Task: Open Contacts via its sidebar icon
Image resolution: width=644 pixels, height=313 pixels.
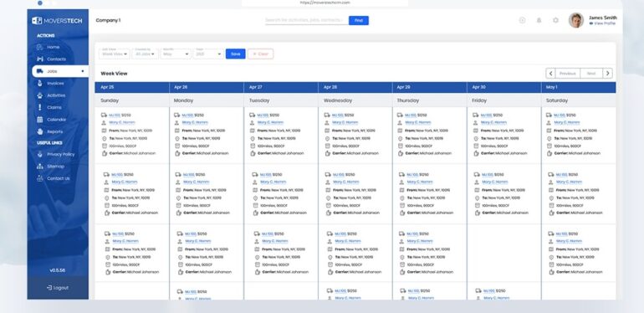Action: point(40,59)
